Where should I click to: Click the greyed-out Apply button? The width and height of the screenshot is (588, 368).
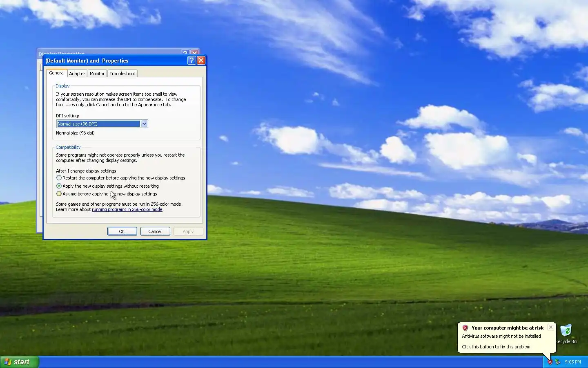188,231
